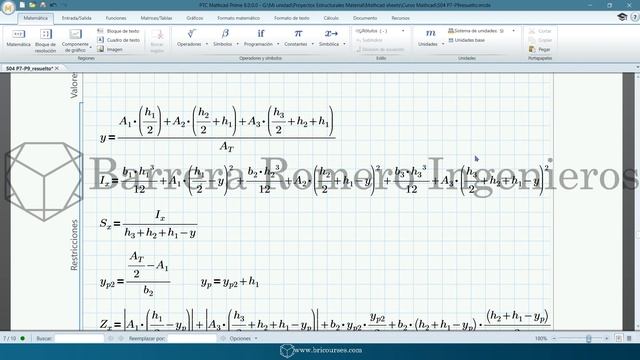
Task: Click the 7 / 10 page indicator
Action: [x=9, y=338]
